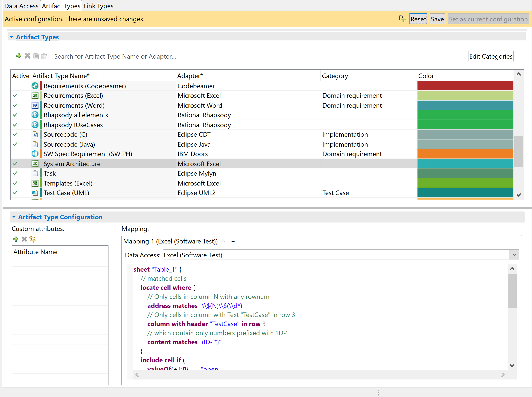Toggle Active check for Sourcecode (C)
The image size is (532, 397).
click(x=15, y=134)
